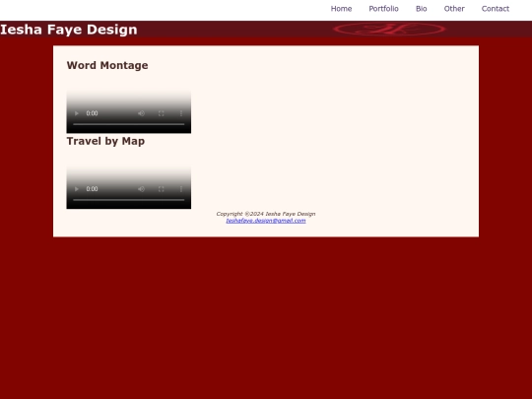Click the Word Montage heading
Screen dimensions: 532x399
point(107,65)
